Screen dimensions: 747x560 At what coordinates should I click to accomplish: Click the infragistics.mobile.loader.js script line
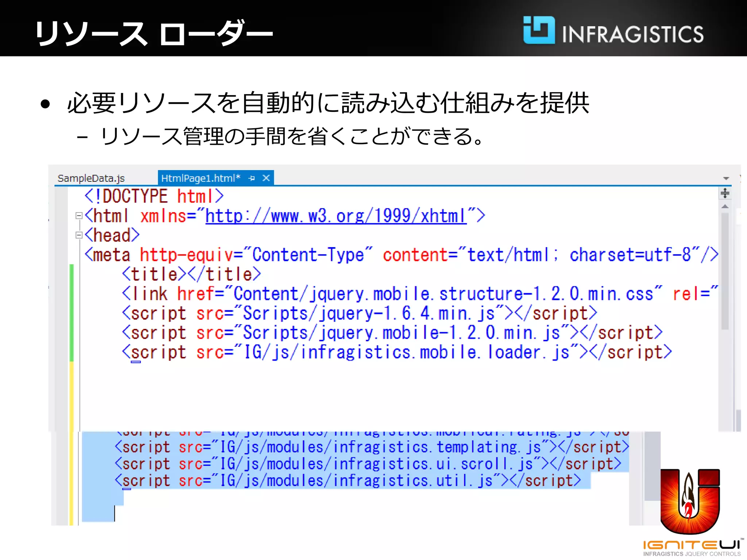coord(397,353)
